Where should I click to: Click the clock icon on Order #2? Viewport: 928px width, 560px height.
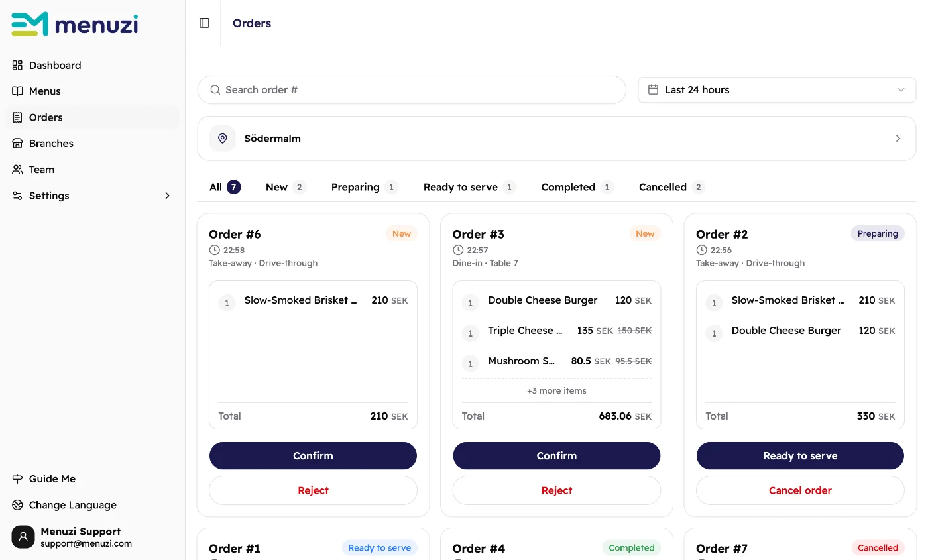[x=701, y=250]
